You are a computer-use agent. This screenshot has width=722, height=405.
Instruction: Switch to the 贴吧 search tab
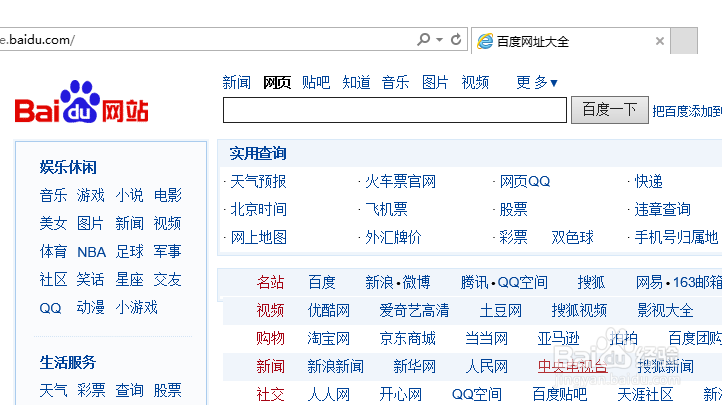(316, 83)
